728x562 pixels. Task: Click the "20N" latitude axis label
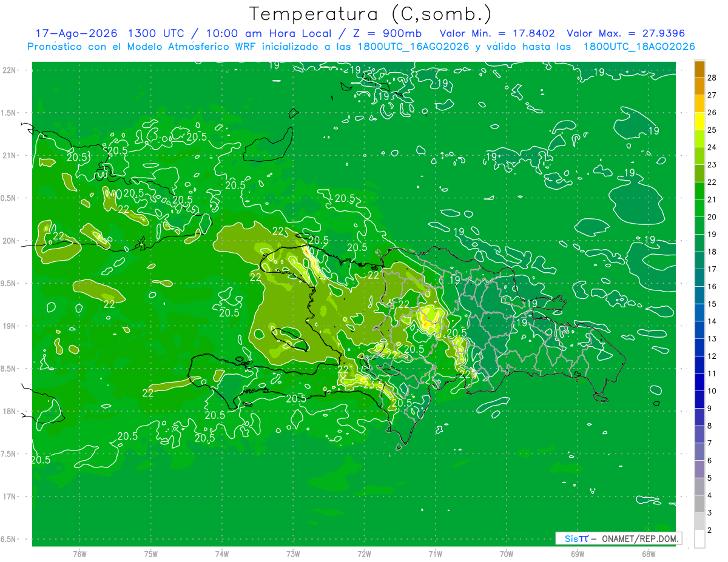tap(9, 241)
